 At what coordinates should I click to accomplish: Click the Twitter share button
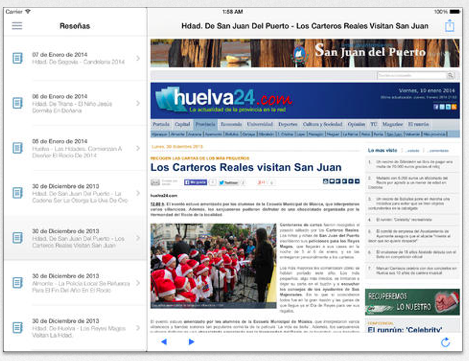[229, 182]
